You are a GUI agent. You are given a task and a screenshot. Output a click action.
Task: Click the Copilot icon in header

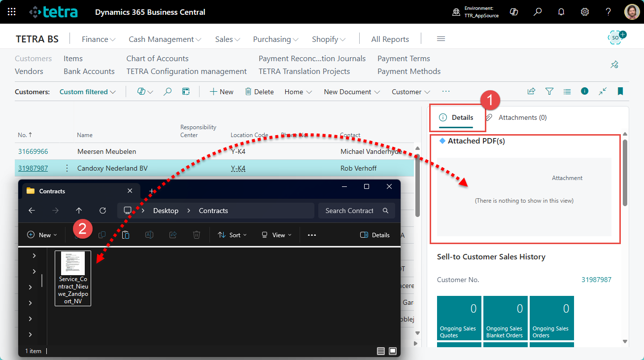514,12
